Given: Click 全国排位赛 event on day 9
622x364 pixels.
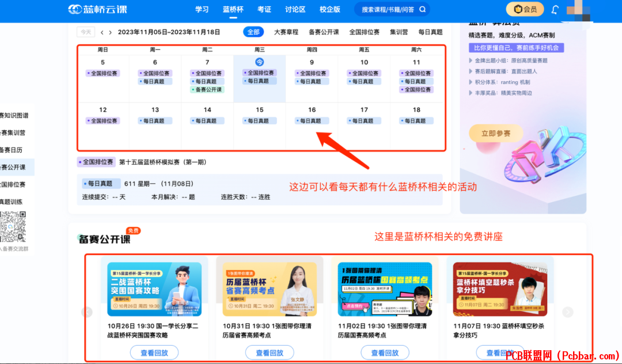Looking at the screenshot, I should (312, 73).
